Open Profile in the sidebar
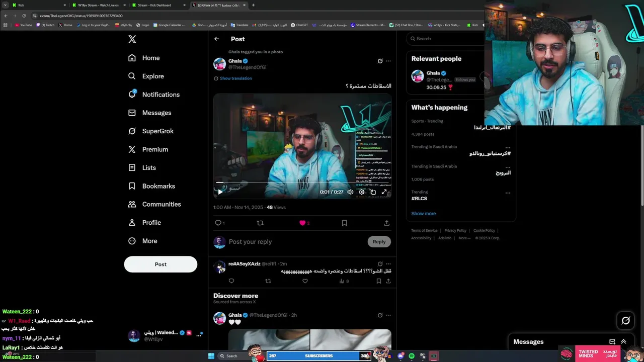The image size is (644, 362). (144, 223)
